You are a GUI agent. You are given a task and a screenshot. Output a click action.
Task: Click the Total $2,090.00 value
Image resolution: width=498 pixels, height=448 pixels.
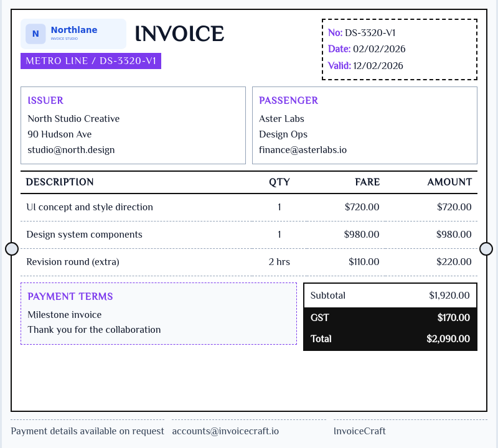click(x=448, y=338)
